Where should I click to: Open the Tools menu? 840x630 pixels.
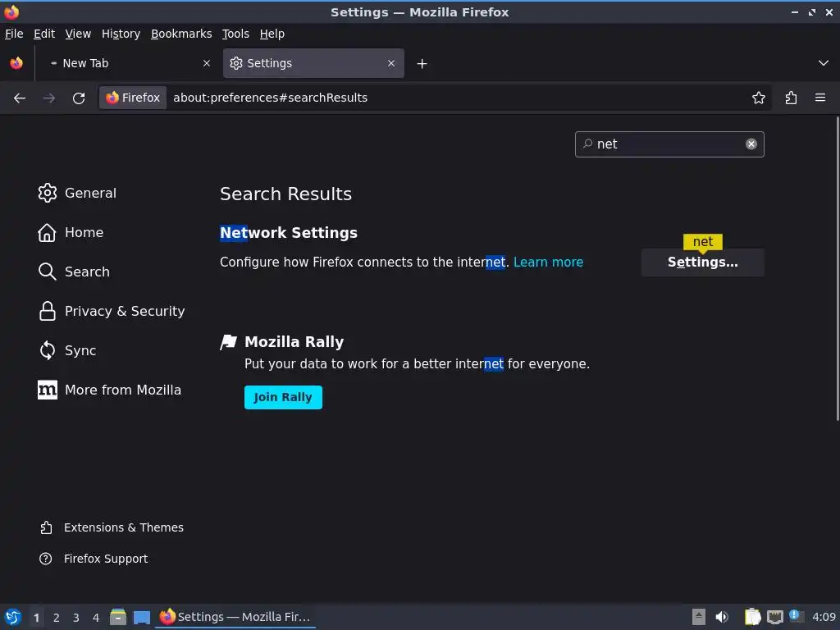click(x=235, y=34)
